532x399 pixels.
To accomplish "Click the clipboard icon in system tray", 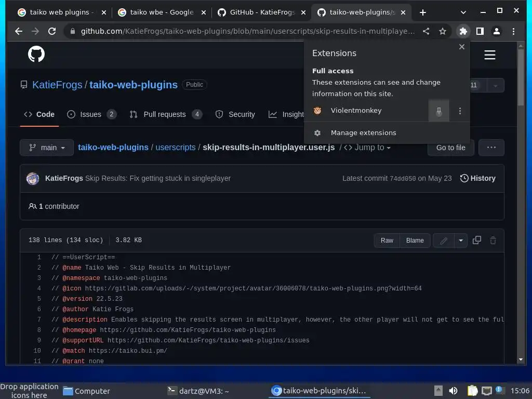I will click(x=472, y=391).
